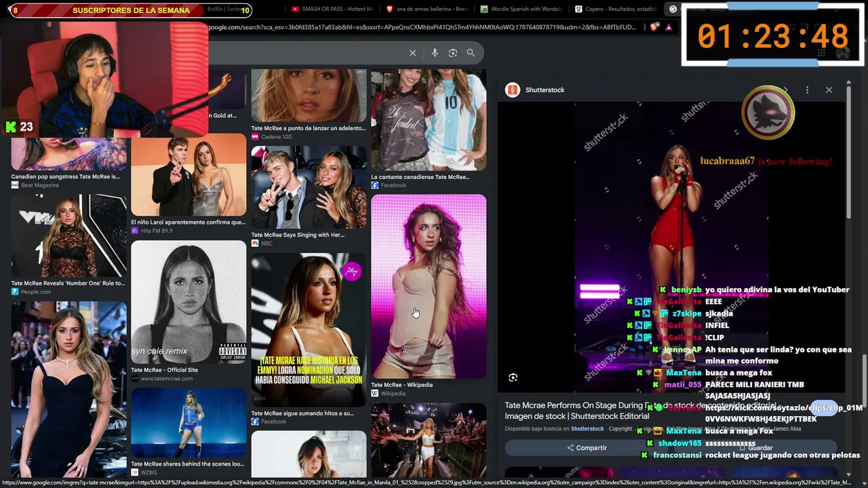Open the Shutterstock license link below the title
The height and width of the screenshot is (488, 868).
[587, 429]
